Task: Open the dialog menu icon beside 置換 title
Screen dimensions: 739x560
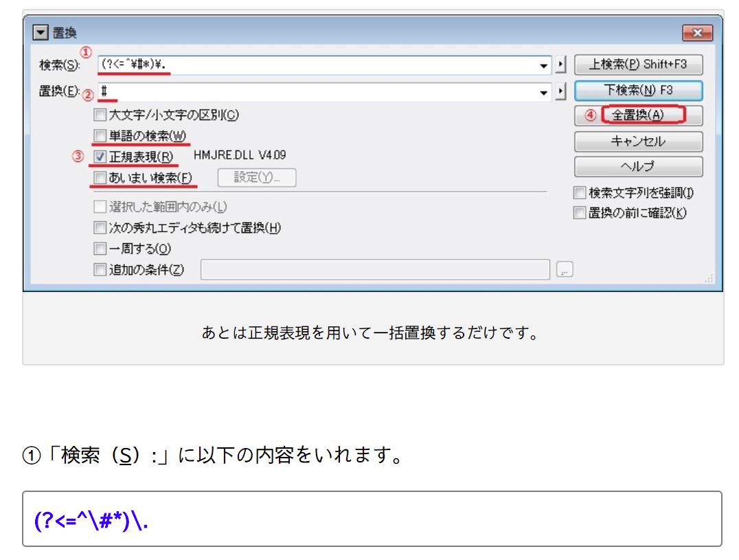Action: tap(42, 33)
